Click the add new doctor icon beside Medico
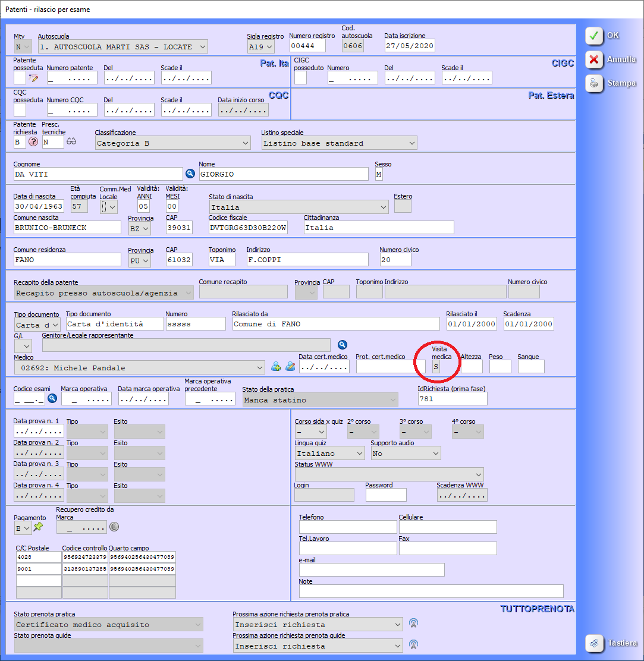This screenshot has height=661, width=644. [276, 367]
